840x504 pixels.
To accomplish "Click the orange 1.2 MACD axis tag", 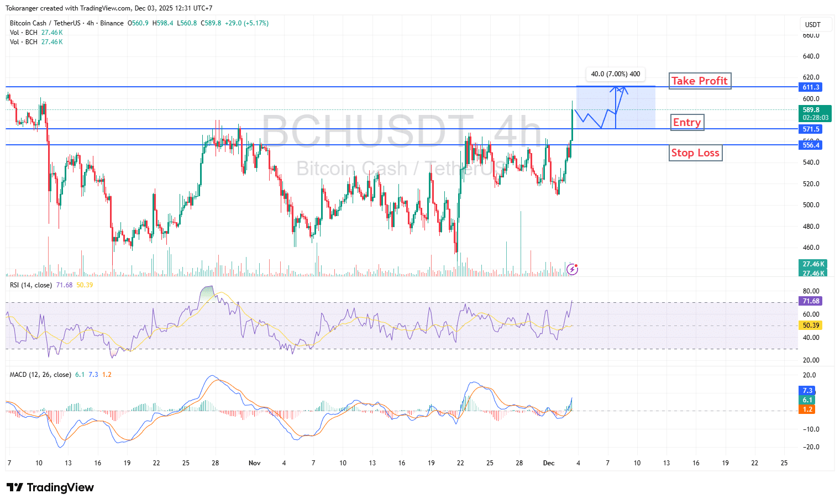I will tap(807, 410).
